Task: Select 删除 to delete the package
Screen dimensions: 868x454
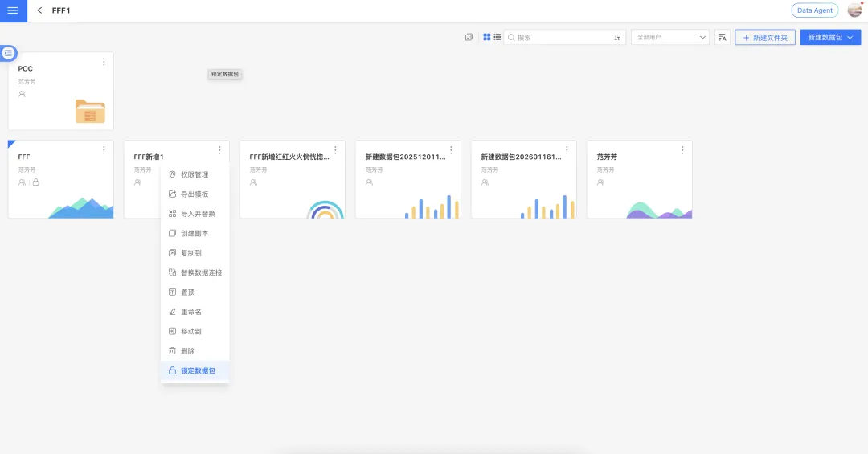Action: pos(194,351)
